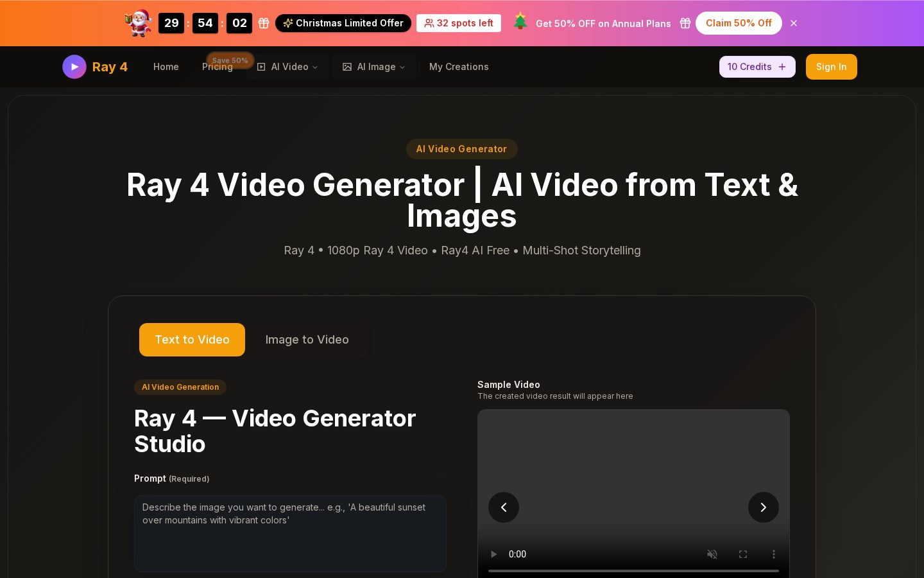Dismiss the Christmas offer banner
This screenshot has height=578, width=924.
(794, 23)
